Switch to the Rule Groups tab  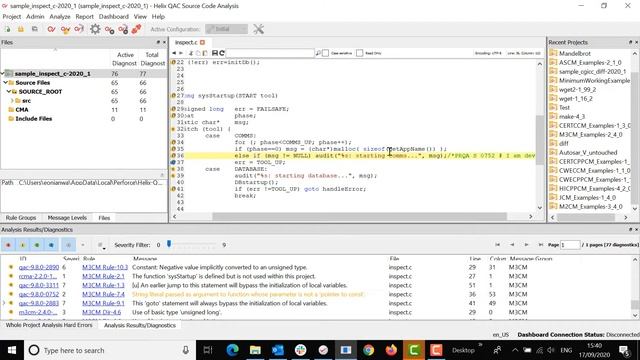(x=21, y=218)
